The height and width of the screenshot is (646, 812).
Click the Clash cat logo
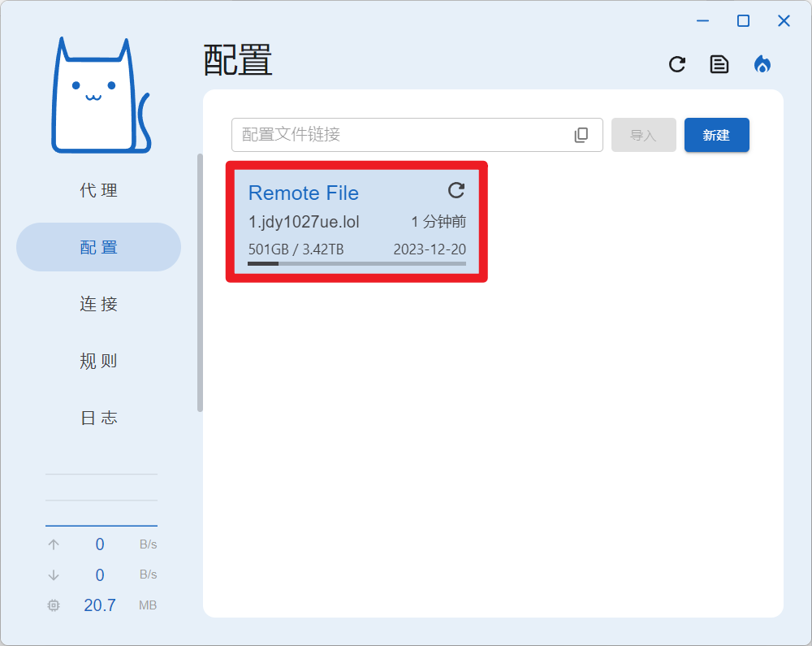(x=101, y=95)
